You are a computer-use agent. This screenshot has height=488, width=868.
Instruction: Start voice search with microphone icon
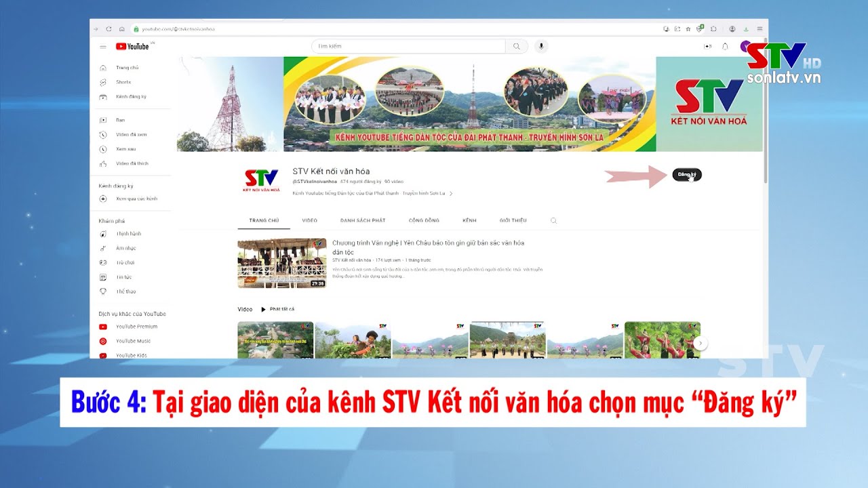click(x=541, y=46)
